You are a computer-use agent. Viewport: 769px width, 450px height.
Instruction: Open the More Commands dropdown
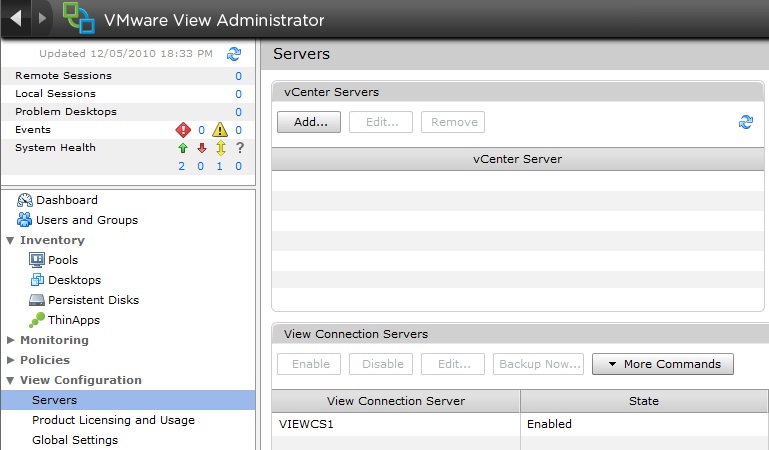pos(663,364)
